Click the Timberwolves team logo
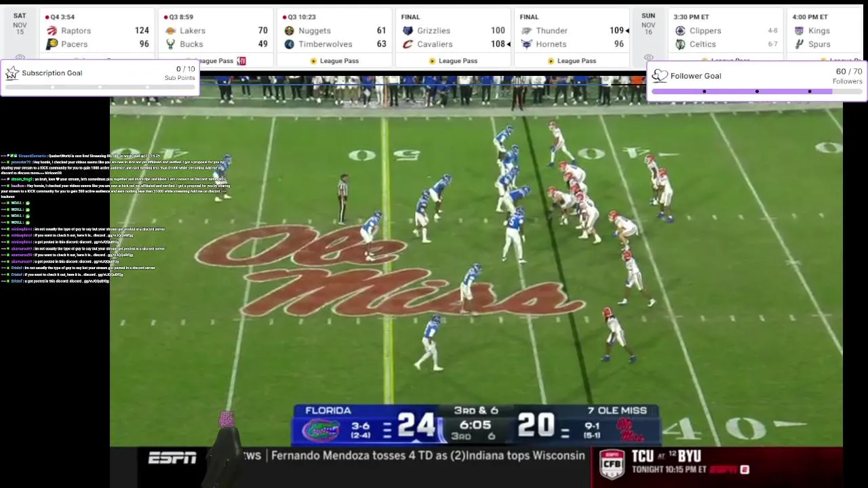 [290, 44]
